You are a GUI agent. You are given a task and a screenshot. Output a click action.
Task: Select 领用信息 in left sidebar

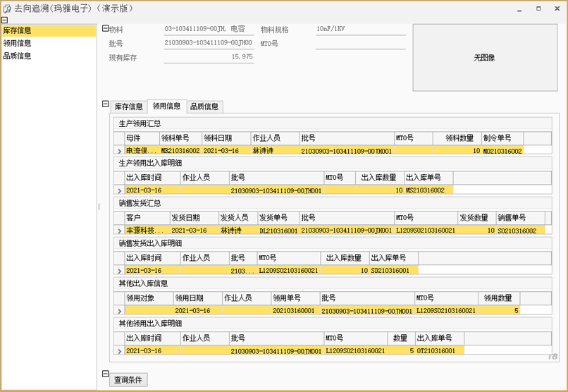tap(18, 43)
